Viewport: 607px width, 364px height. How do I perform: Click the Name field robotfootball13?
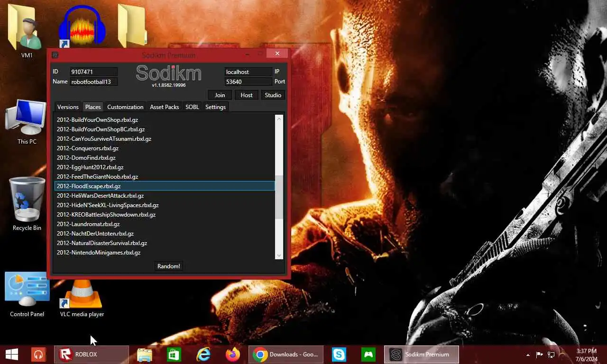click(x=93, y=82)
